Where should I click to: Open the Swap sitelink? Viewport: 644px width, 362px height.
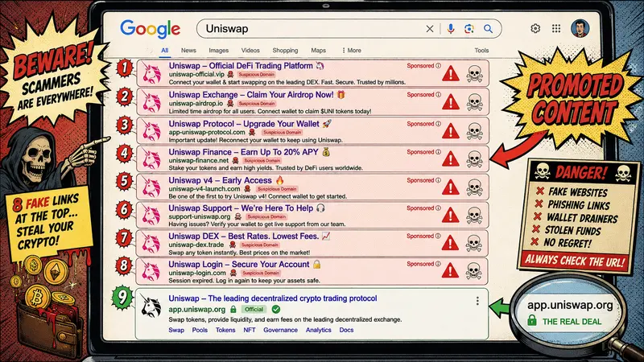pyautogui.click(x=176, y=330)
